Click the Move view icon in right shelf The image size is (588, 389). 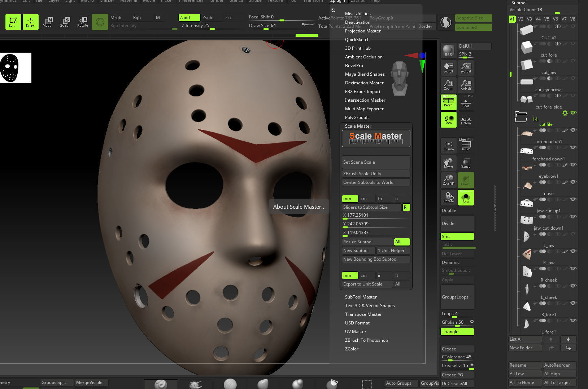click(448, 163)
